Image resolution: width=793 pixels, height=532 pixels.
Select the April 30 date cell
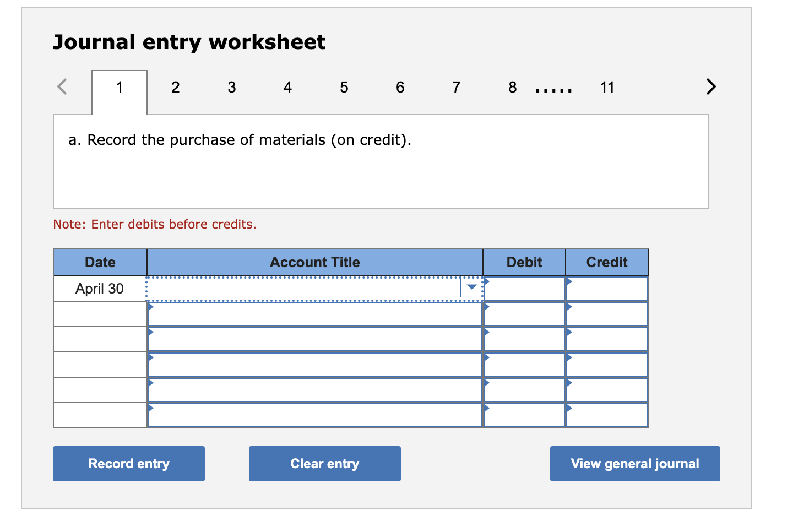(100, 289)
